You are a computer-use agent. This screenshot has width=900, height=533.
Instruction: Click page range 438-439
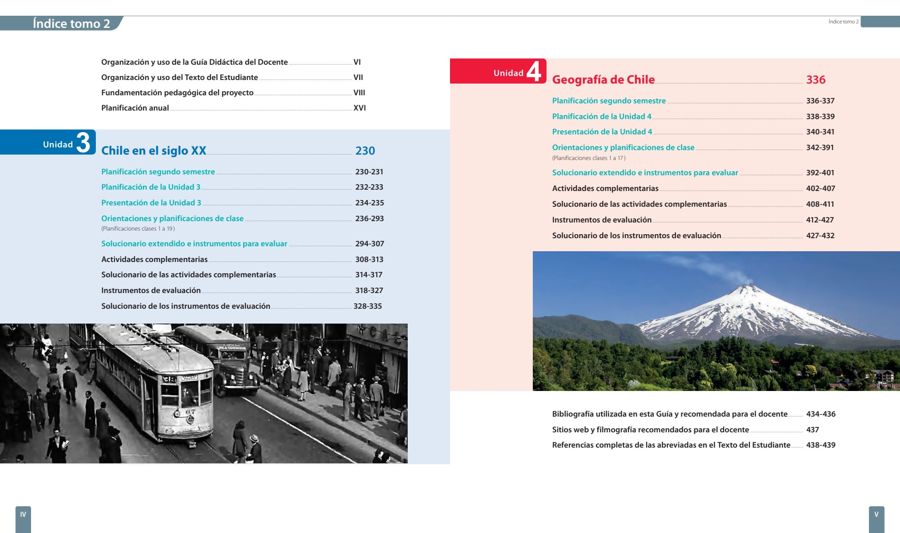pyautogui.click(x=821, y=445)
